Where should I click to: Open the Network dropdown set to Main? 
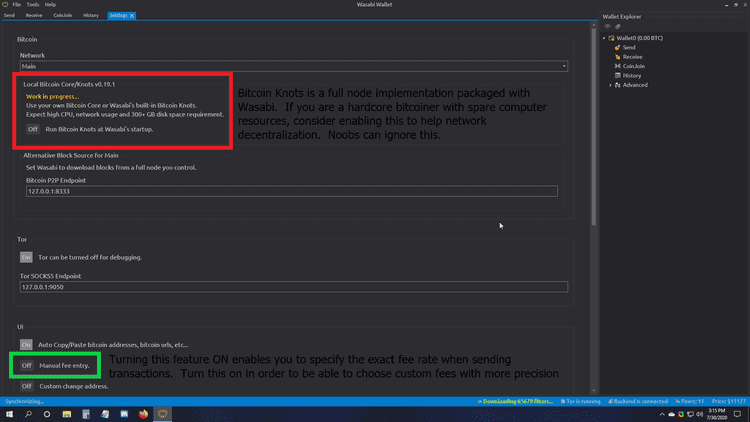point(294,66)
